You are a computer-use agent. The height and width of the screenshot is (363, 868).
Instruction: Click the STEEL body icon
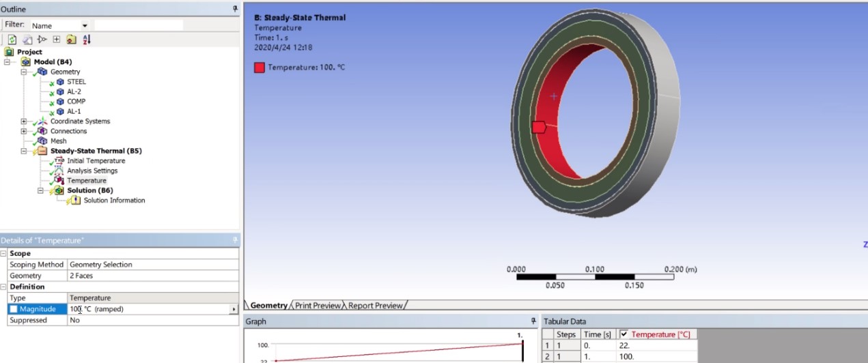tap(60, 82)
